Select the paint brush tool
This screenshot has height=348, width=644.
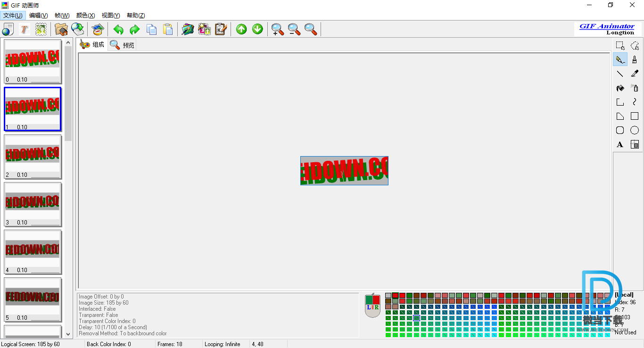click(x=635, y=60)
